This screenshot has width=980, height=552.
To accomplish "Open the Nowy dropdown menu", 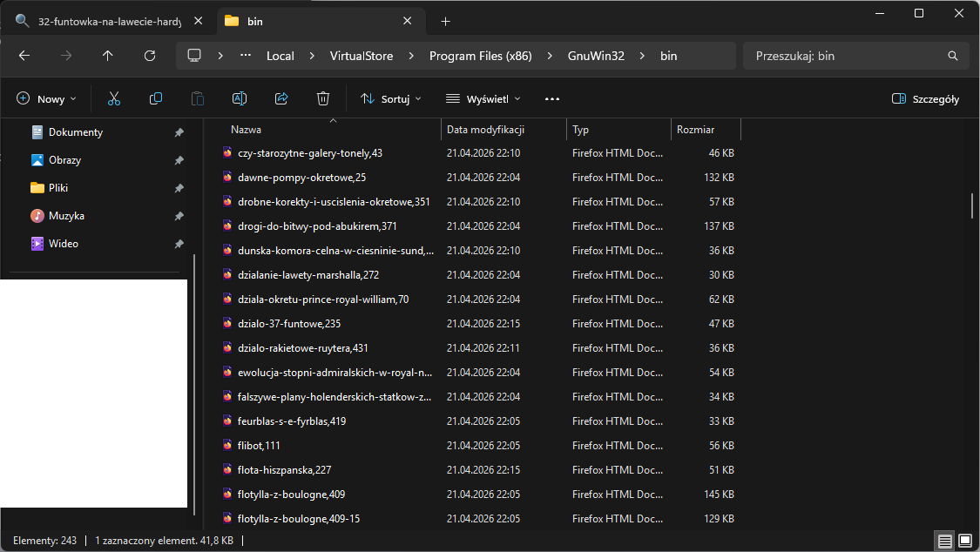I will (x=47, y=99).
